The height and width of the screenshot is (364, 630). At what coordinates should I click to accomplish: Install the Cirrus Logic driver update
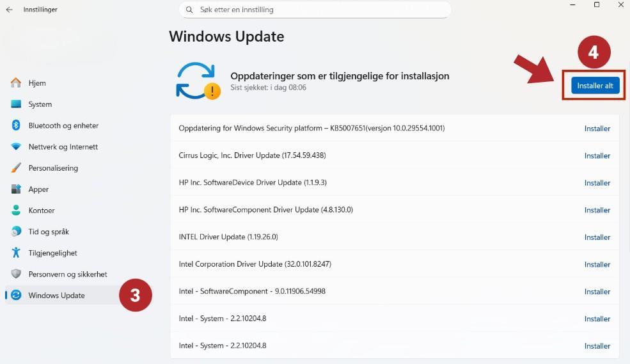pos(597,155)
